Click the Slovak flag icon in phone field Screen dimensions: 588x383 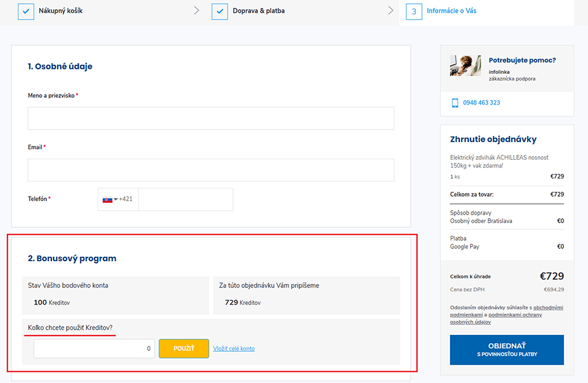pyautogui.click(x=107, y=200)
